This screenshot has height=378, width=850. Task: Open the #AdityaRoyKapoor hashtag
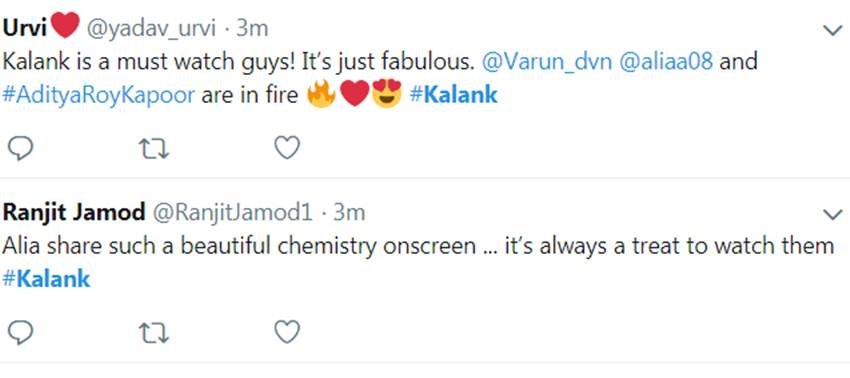point(99,96)
